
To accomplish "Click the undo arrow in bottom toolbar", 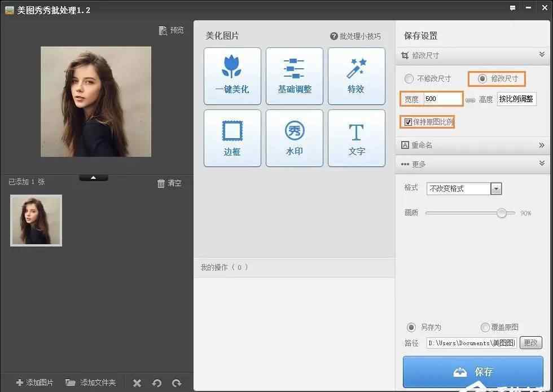I will pyautogui.click(x=157, y=383).
